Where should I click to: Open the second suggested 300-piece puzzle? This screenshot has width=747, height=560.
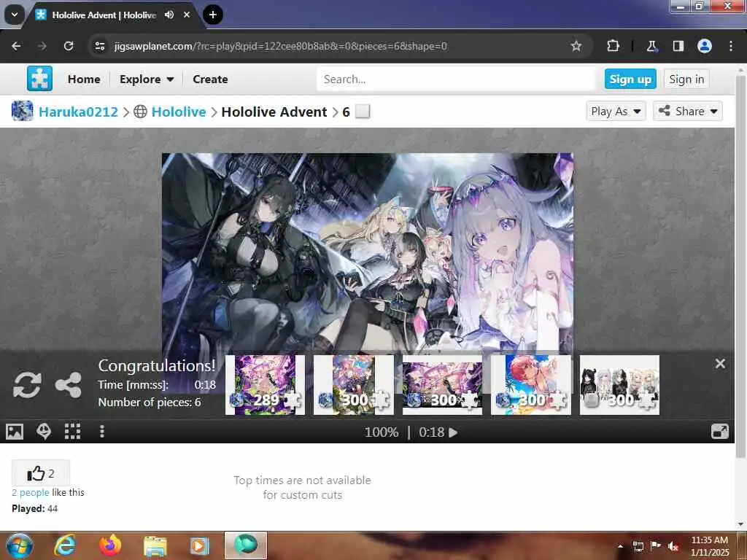pyautogui.click(x=354, y=385)
